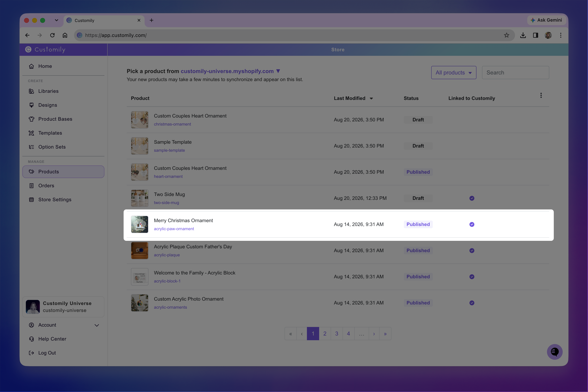Screen dimensions: 588x392
Task: Sort by Last Modified column arrow
Action: (371, 99)
